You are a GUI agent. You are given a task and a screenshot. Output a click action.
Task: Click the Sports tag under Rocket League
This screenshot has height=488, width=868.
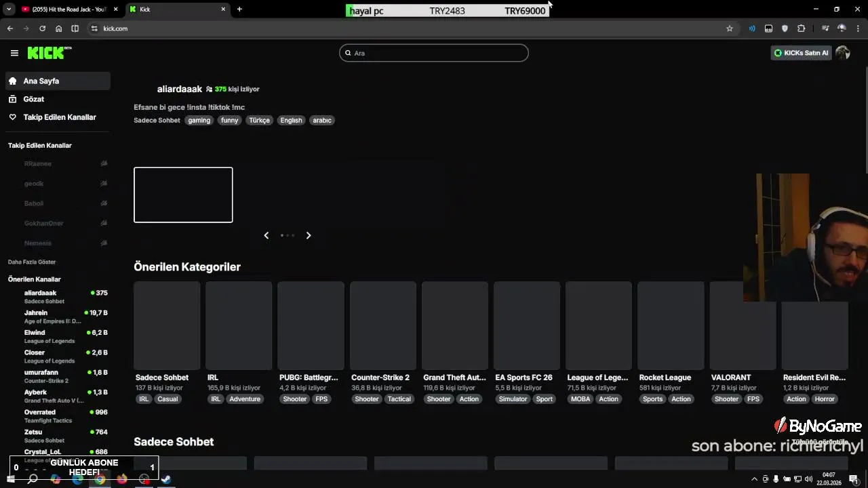(652, 399)
